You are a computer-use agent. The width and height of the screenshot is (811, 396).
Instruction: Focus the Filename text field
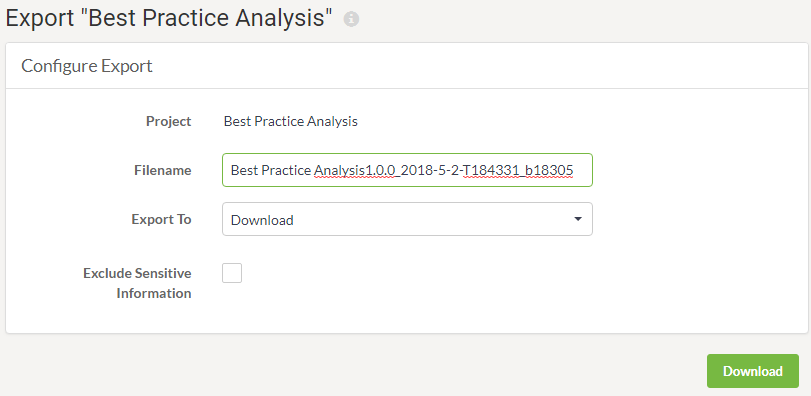407,170
